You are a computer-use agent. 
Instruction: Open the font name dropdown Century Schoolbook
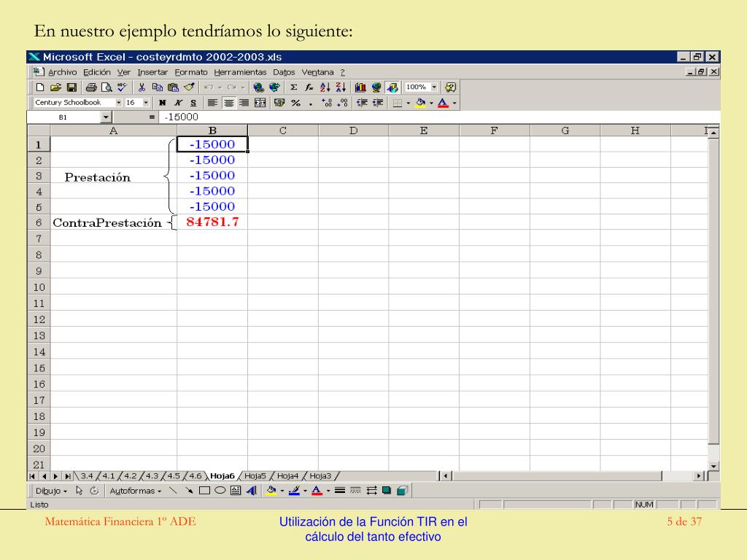[119, 102]
